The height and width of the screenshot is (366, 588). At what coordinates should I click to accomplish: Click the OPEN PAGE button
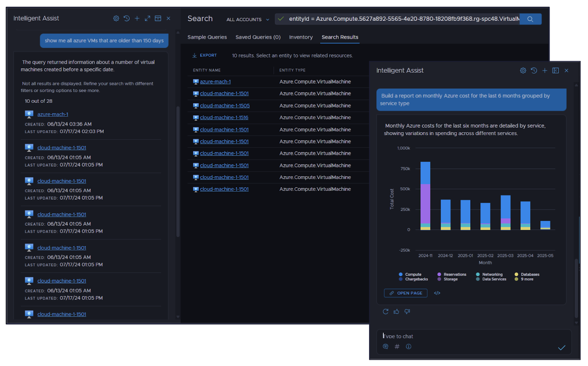(406, 293)
